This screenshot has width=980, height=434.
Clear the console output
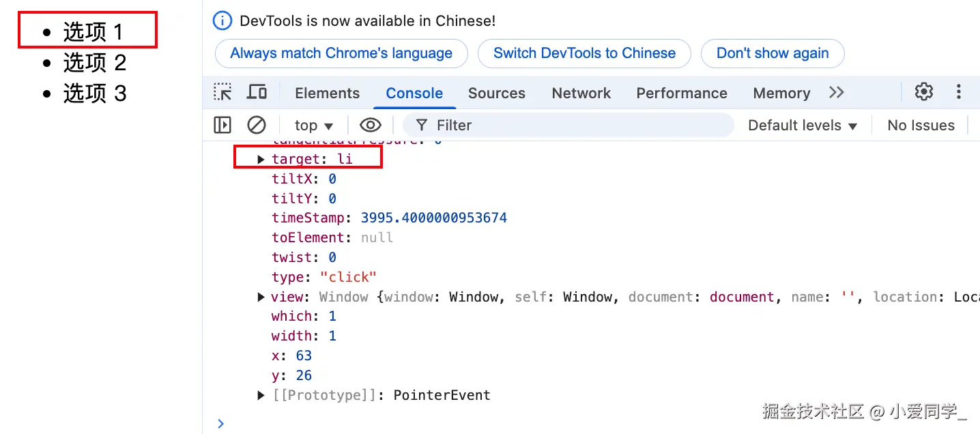(x=257, y=125)
